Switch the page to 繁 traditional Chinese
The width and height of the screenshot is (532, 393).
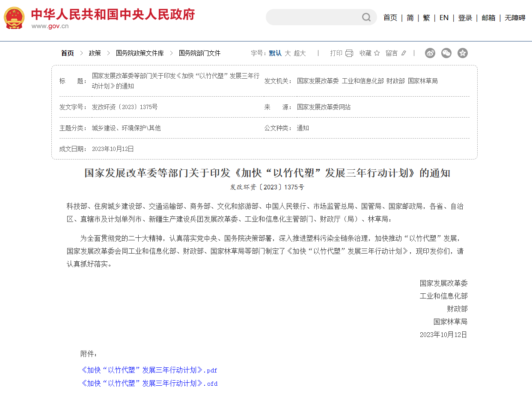(426, 18)
